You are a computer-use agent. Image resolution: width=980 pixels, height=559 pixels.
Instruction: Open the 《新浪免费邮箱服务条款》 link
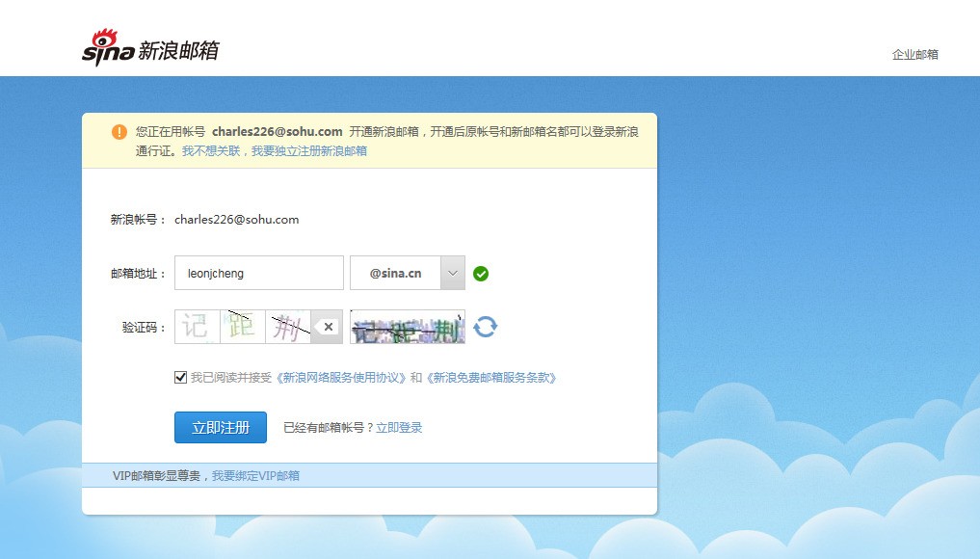[491, 378]
